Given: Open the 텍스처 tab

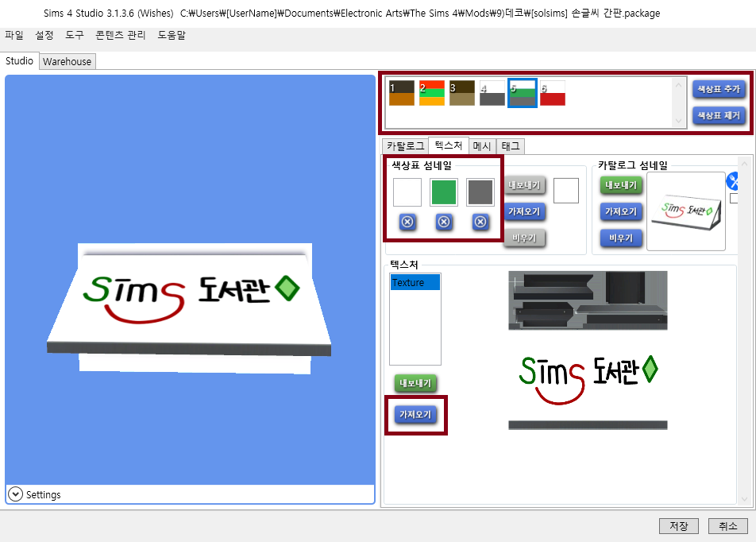Looking at the screenshot, I should [449, 145].
